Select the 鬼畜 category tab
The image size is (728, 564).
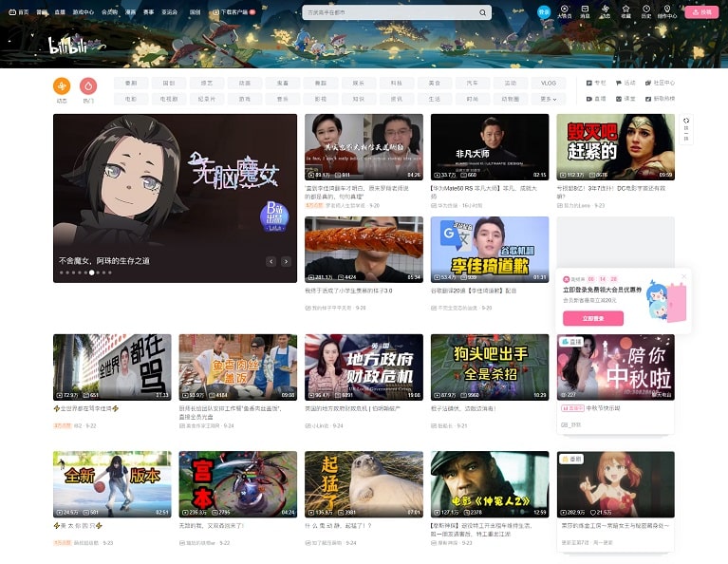click(x=283, y=83)
